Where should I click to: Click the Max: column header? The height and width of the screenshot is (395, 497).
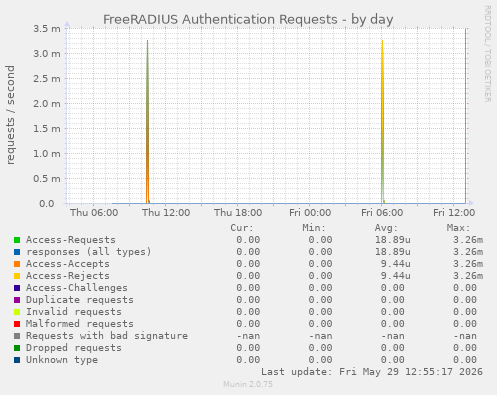coord(458,228)
